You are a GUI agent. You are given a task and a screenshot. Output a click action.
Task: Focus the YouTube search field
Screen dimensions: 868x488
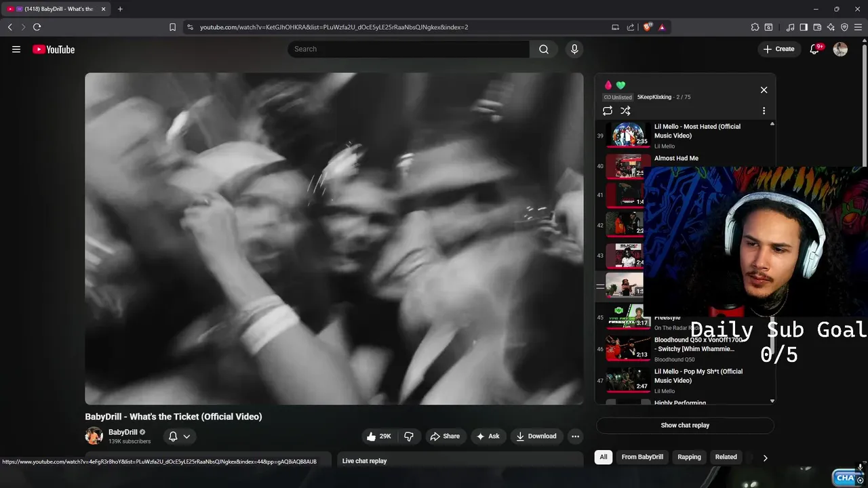pos(409,49)
